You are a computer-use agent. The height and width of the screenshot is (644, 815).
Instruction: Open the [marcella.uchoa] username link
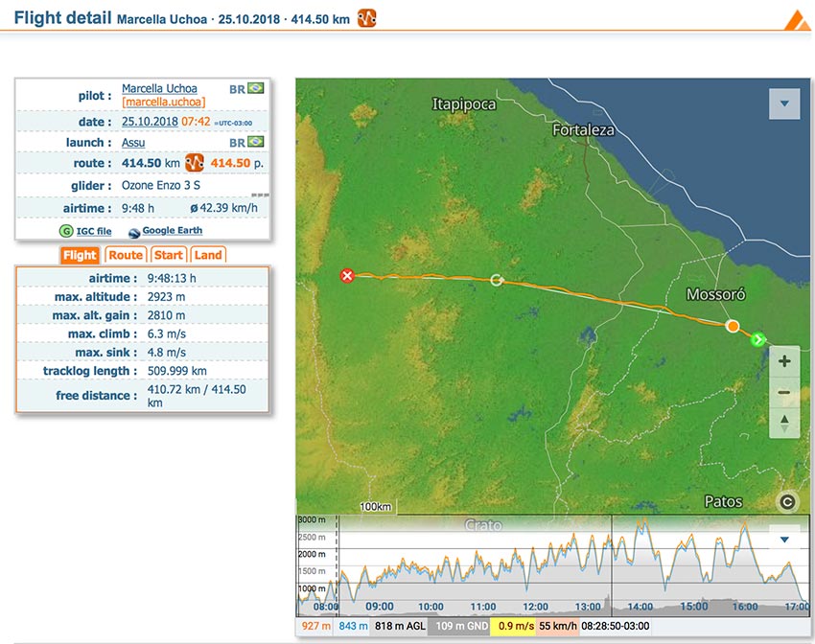[164, 102]
